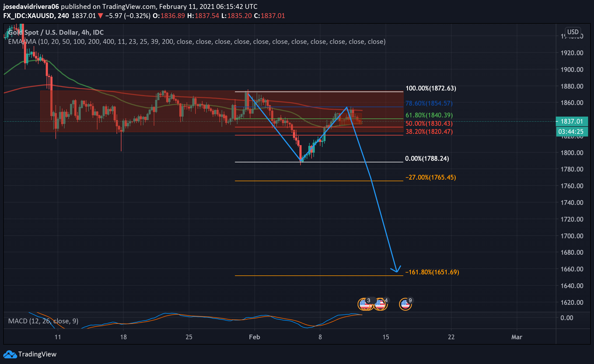Select the current price label 1837.01
Viewport: 594px width, 364px height.
(572, 121)
